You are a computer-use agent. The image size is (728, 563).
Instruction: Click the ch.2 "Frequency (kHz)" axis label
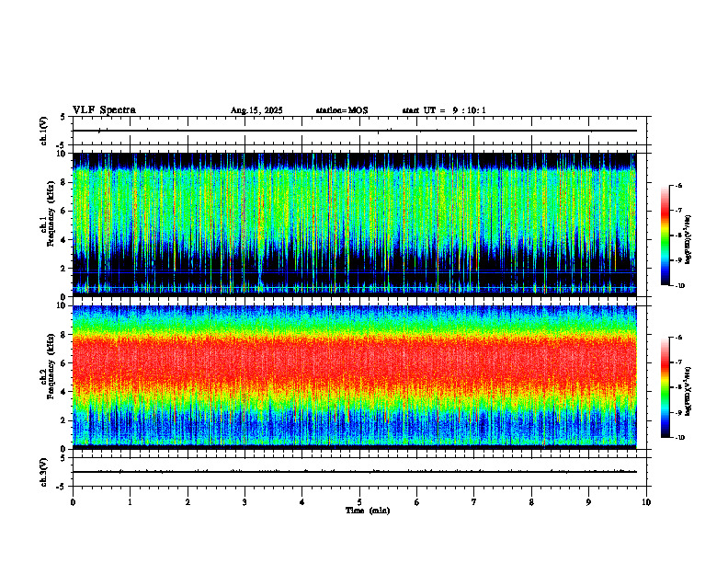click(53, 367)
